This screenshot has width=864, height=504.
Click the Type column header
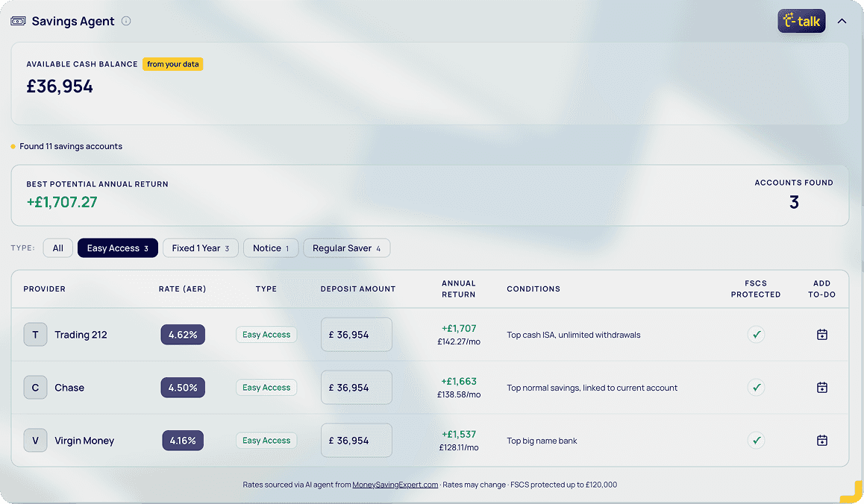tap(266, 289)
